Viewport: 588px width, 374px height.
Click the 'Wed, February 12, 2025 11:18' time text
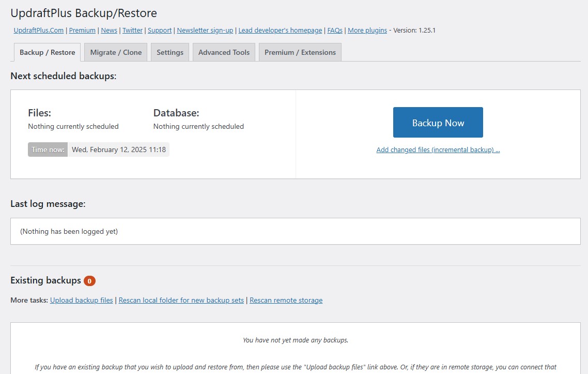pyautogui.click(x=119, y=149)
